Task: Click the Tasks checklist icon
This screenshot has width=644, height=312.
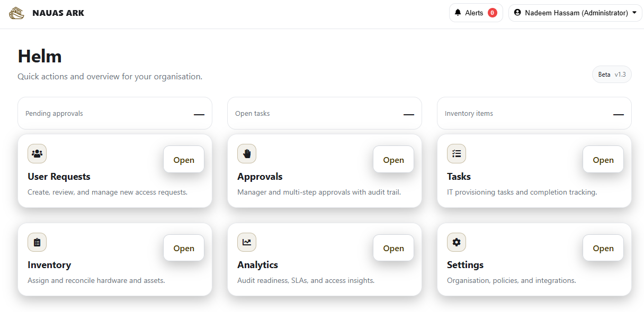Action: click(457, 154)
